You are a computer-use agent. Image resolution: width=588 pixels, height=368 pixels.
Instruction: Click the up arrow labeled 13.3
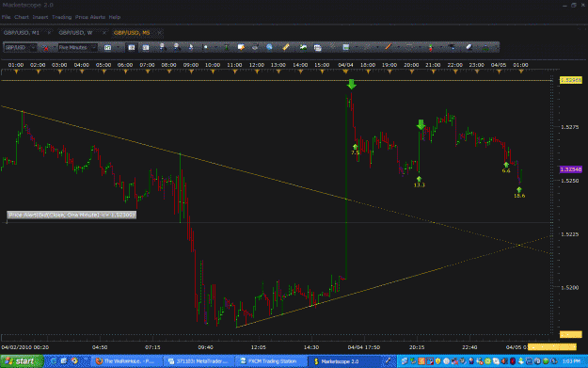[x=419, y=179]
